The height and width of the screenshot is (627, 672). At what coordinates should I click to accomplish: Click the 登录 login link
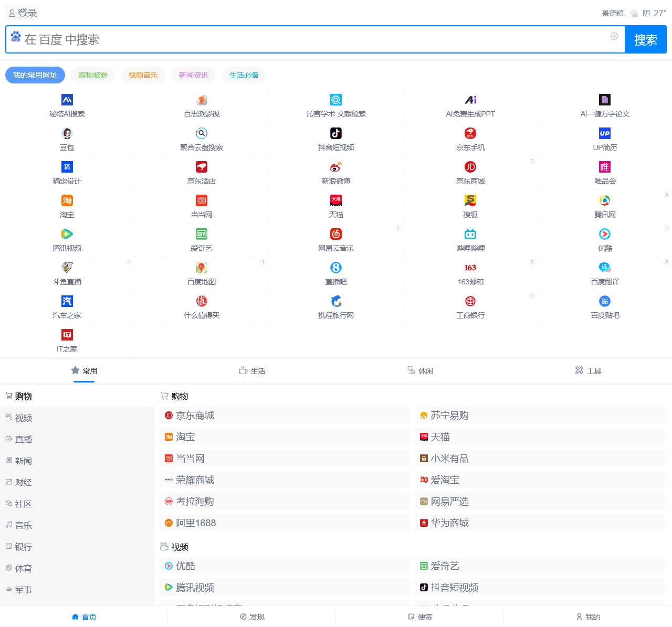[x=23, y=13]
